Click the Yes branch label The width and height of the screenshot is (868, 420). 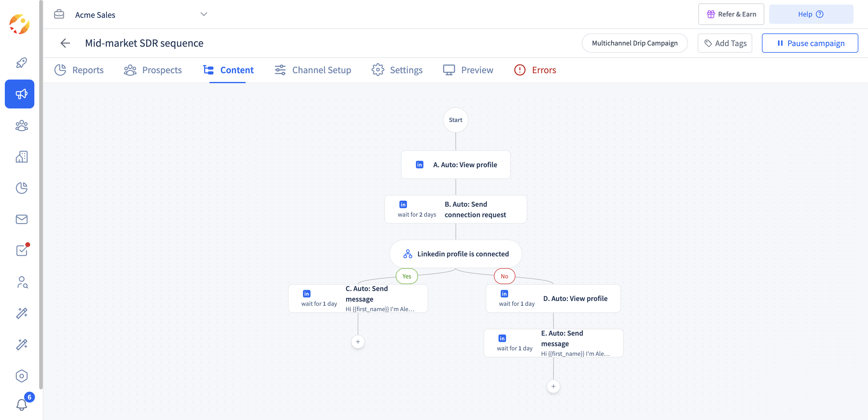pos(407,276)
